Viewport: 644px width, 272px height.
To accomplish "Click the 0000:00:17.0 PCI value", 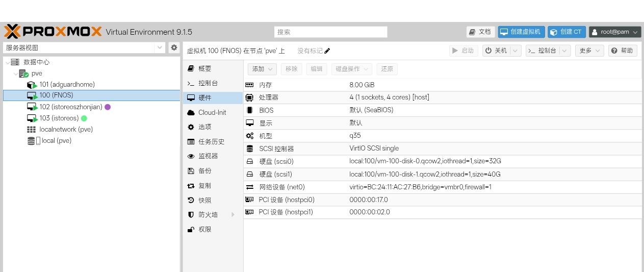I will tap(369, 200).
